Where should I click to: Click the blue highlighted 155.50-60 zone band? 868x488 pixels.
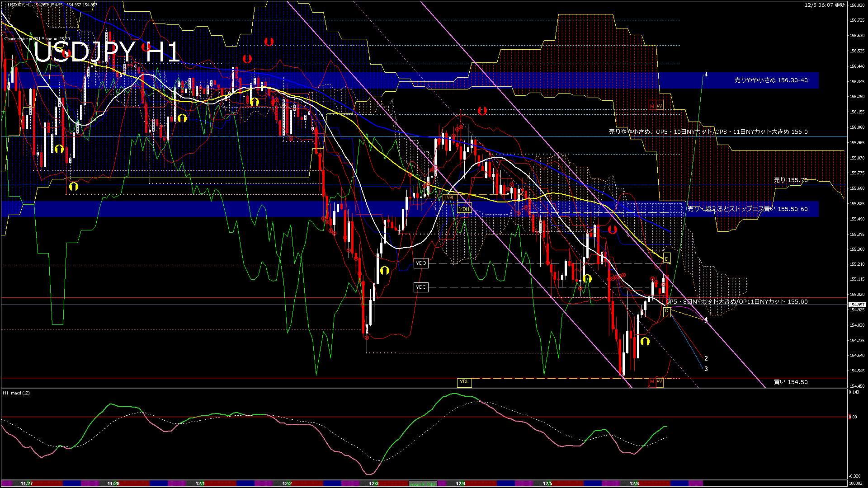point(181,209)
